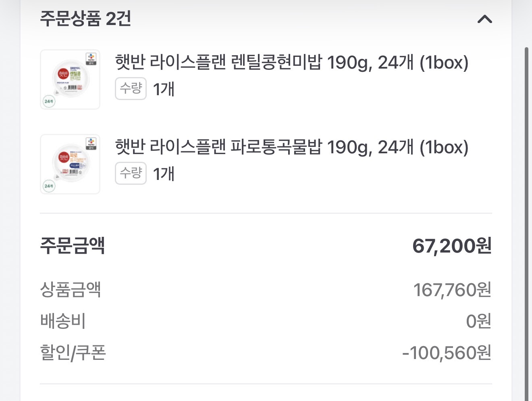Collapse the 주문상품 2건 section chevron

click(x=484, y=19)
